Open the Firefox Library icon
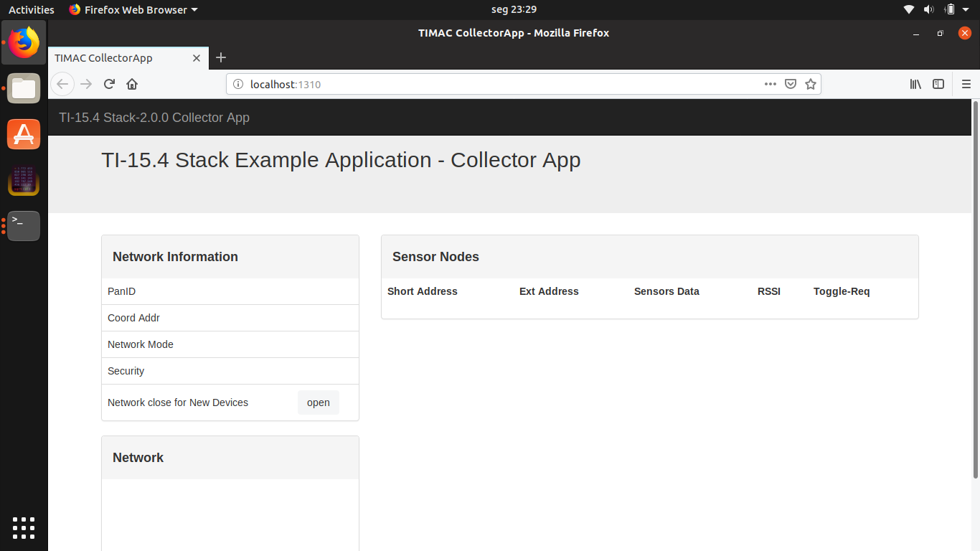 915,84
